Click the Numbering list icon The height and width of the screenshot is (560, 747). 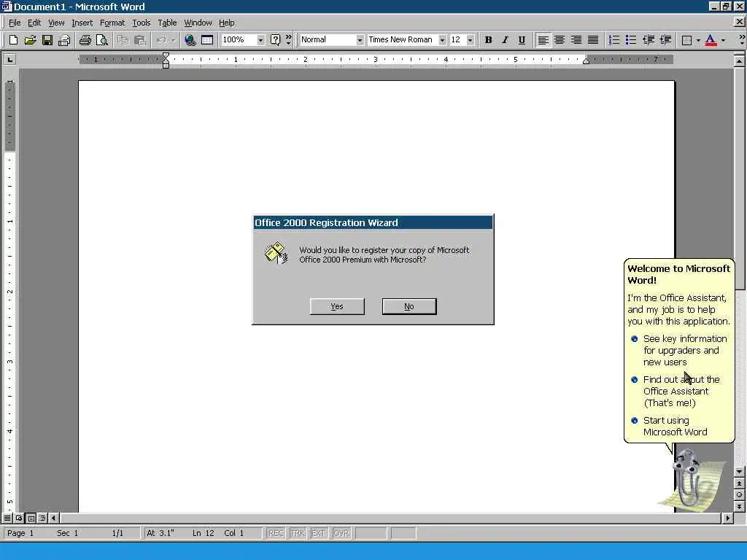614,40
